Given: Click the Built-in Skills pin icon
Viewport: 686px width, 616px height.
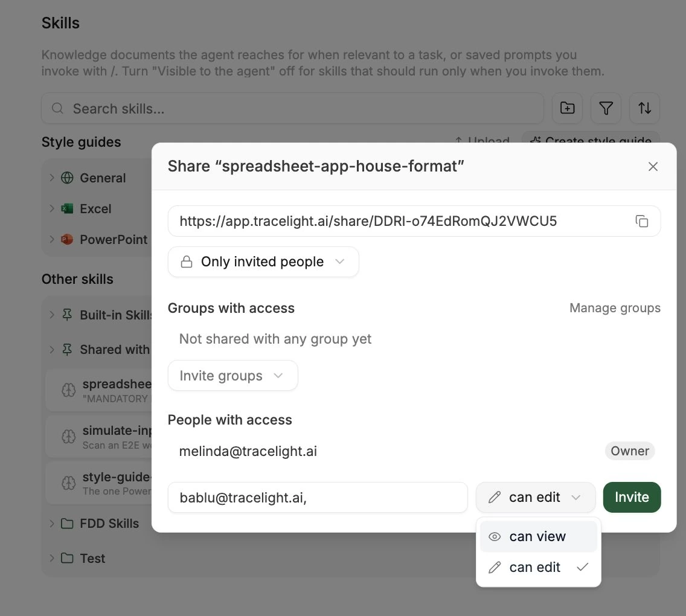Looking at the screenshot, I should 67,315.
